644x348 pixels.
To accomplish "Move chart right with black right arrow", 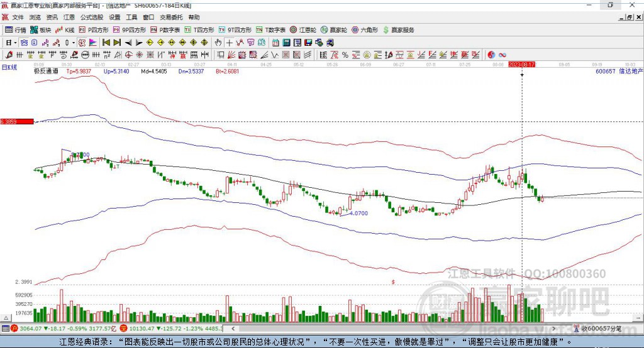I will [139, 43].
